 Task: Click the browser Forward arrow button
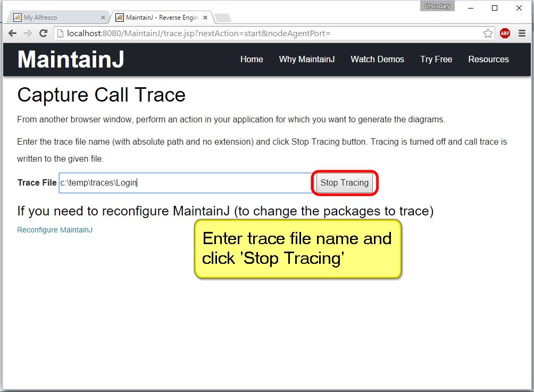28,34
